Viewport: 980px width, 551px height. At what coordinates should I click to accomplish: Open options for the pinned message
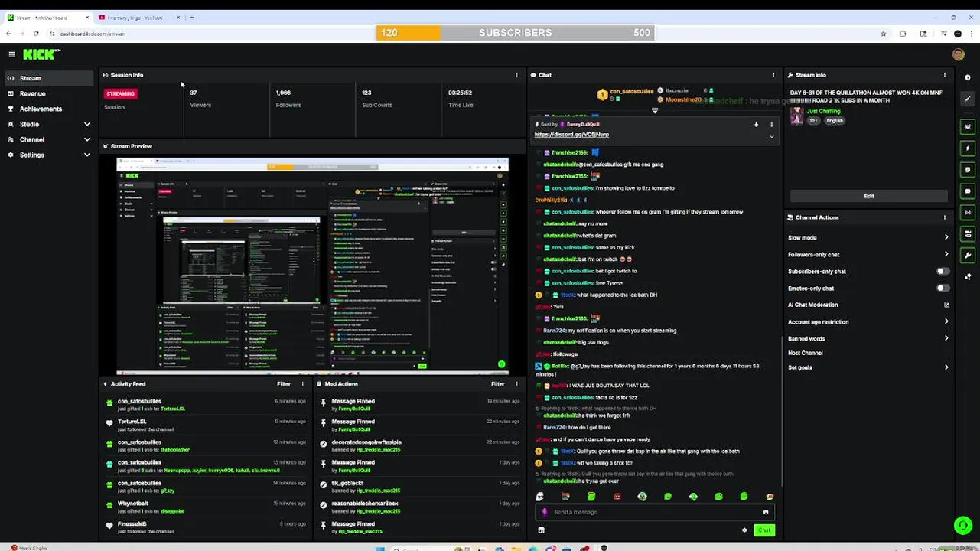(x=771, y=124)
